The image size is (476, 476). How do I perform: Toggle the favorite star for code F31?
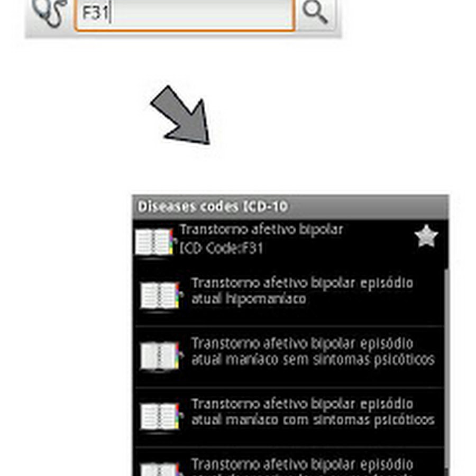click(426, 236)
